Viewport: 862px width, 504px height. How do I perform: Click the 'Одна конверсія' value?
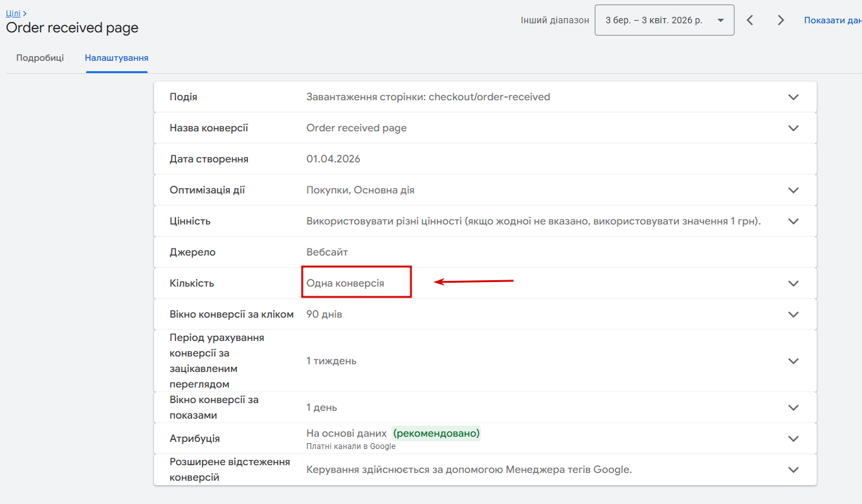(x=345, y=283)
